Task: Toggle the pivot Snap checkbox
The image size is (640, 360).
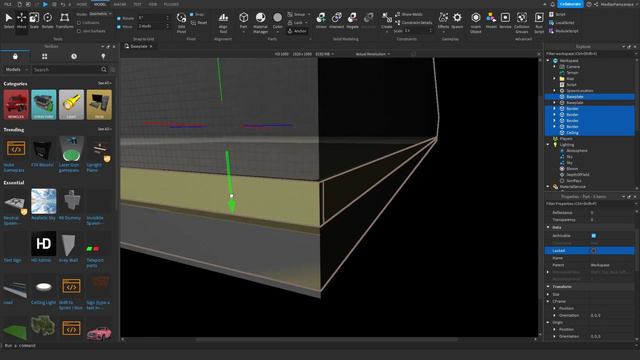Action: tap(191, 14)
